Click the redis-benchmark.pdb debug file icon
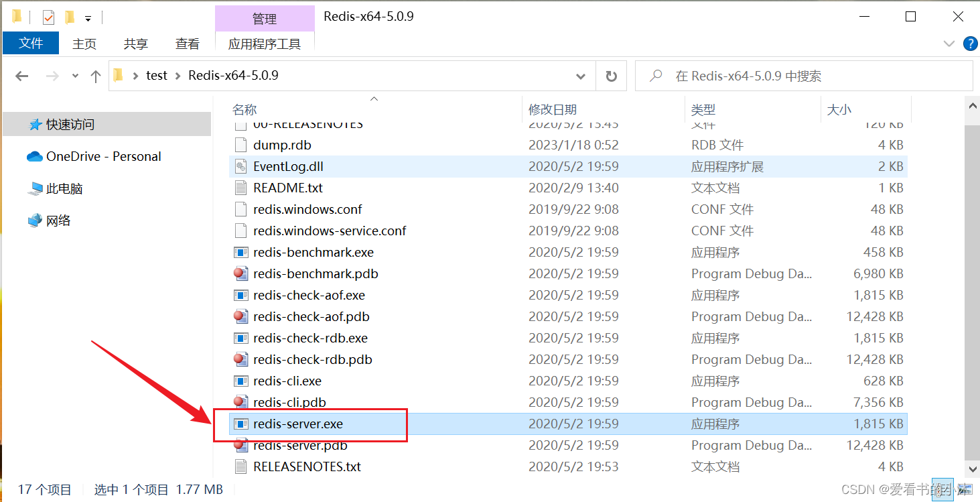 (x=241, y=273)
